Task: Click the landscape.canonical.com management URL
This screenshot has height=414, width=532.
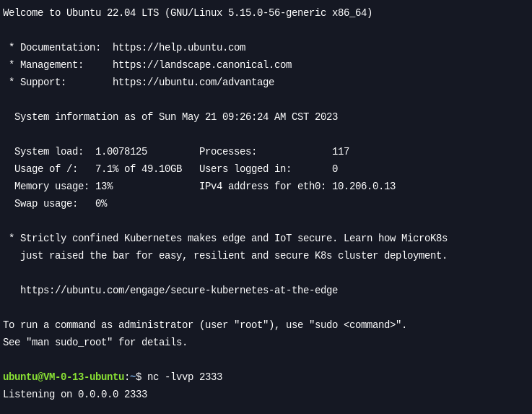Action: [x=202, y=65]
